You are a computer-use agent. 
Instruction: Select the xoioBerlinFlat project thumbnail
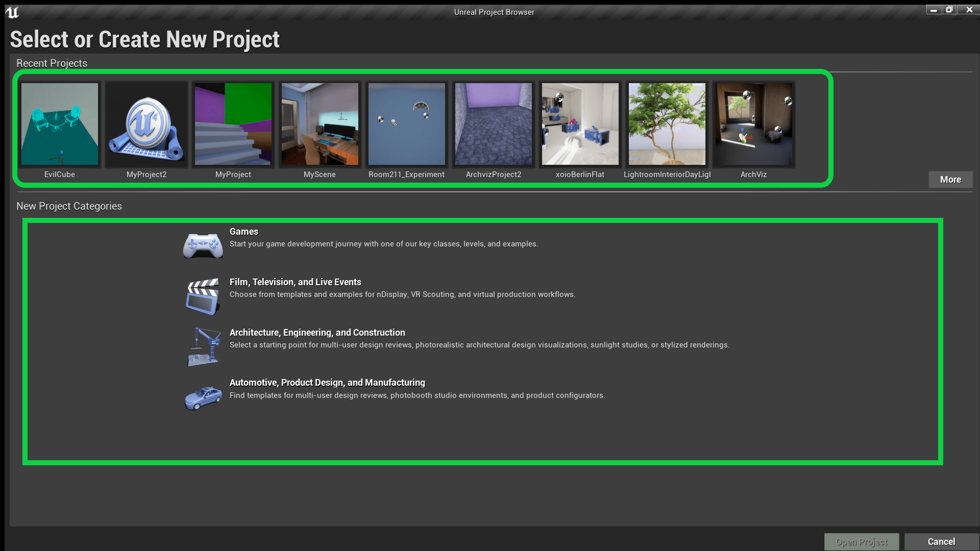pos(580,124)
